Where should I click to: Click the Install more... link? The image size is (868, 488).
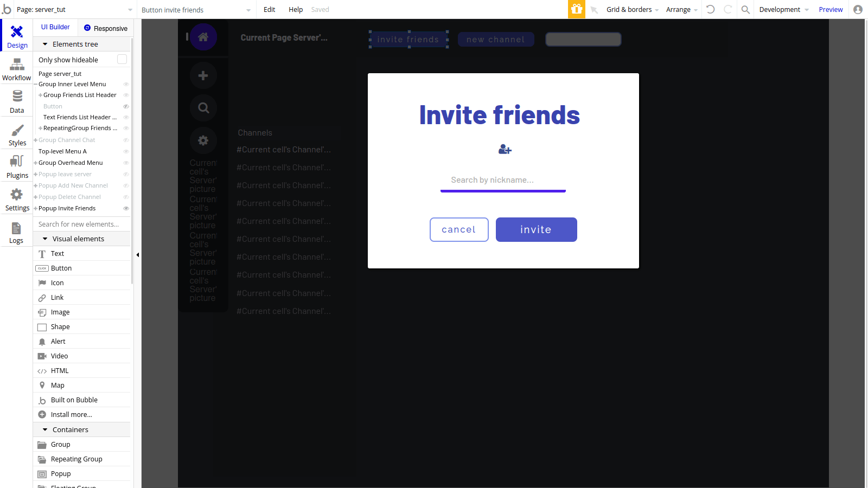click(x=71, y=414)
